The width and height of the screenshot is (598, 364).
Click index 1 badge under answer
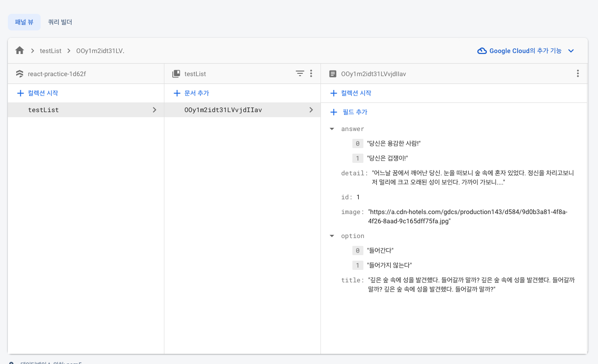[357, 158]
